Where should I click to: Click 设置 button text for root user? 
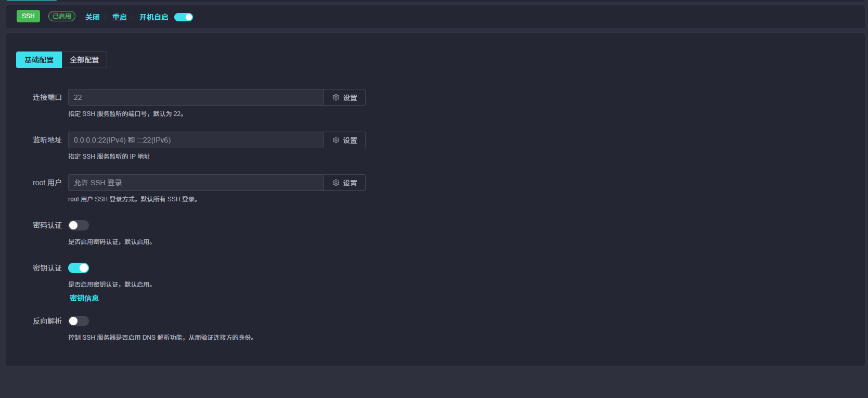(x=350, y=183)
